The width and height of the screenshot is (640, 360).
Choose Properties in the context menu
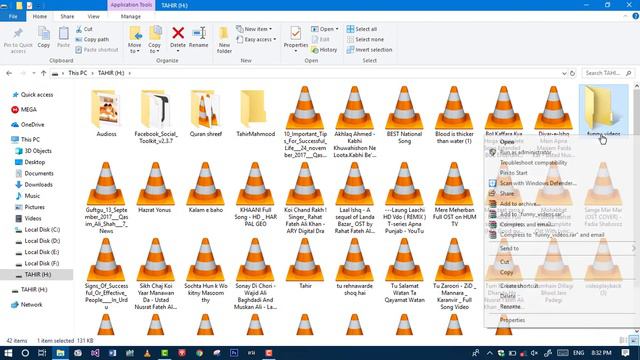tap(512, 320)
